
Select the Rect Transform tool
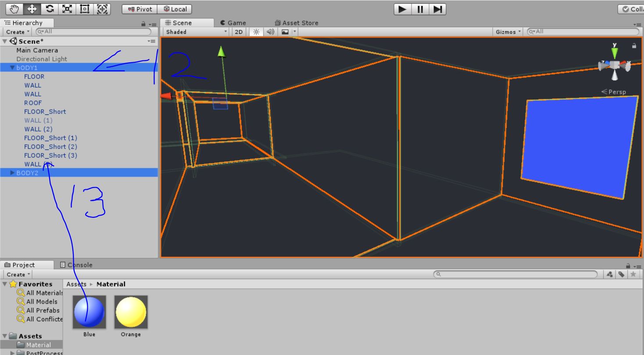(x=85, y=9)
